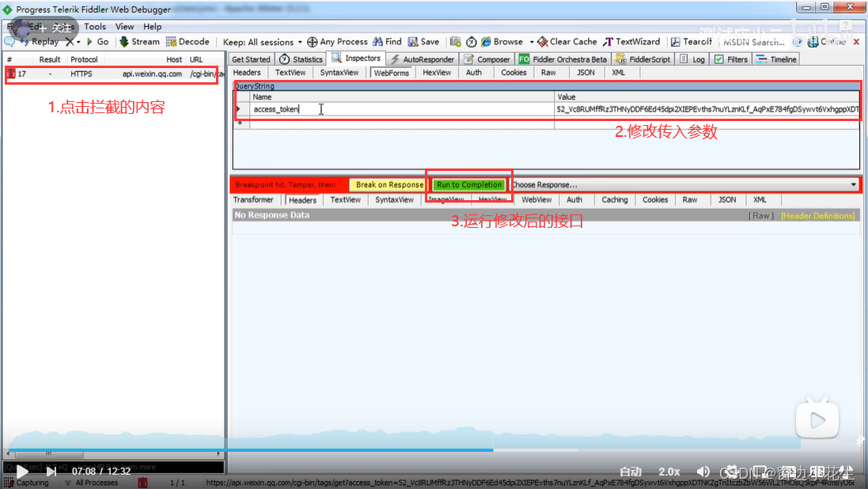Image resolution: width=868 pixels, height=489 pixels.
Task: Click Break on Response button
Action: (x=389, y=184)
